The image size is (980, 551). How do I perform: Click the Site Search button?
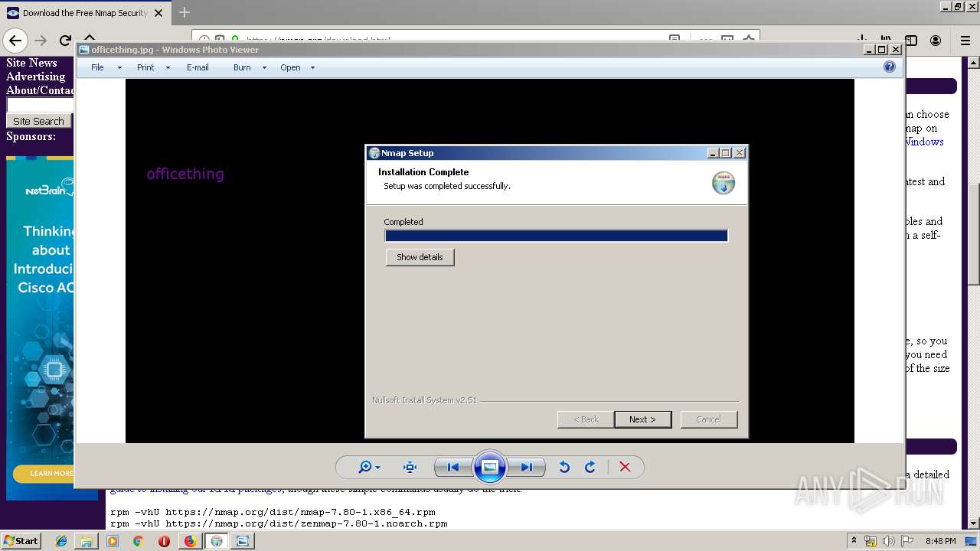coord(38,121)
